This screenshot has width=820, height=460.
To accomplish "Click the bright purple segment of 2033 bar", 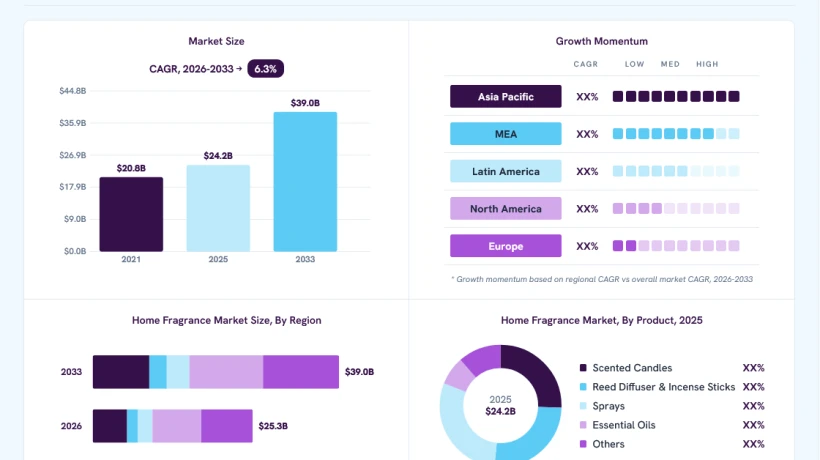I will (x=301, y=372).
